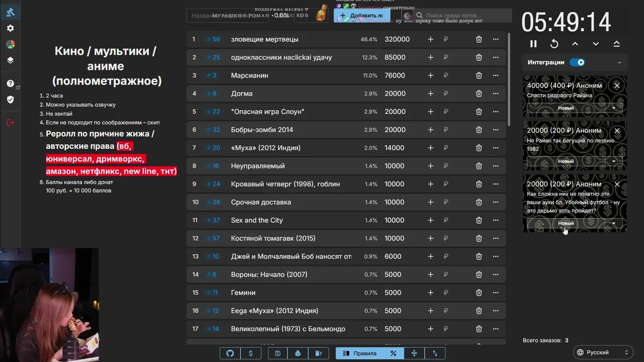Screen dimensions: 644x362
Task: Open the auction gavel page in sidebar
Action: pyautogui.click(x=10, y=12)
